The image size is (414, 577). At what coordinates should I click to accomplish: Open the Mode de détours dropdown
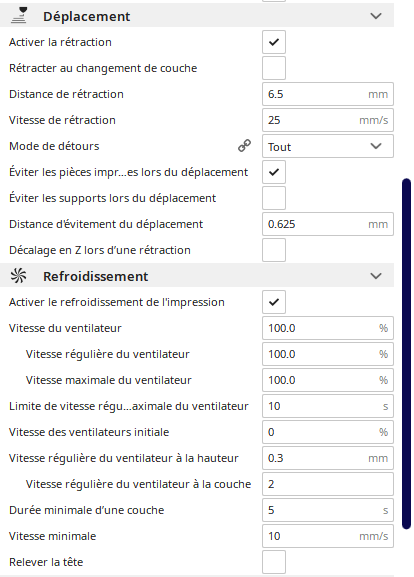pyautogui.click(x=328, y=146)
